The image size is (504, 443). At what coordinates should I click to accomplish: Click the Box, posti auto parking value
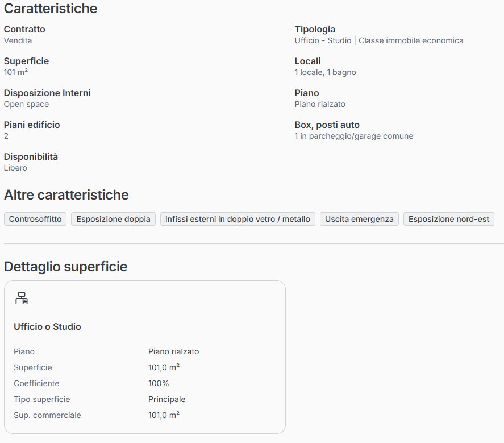coord(353,136)
